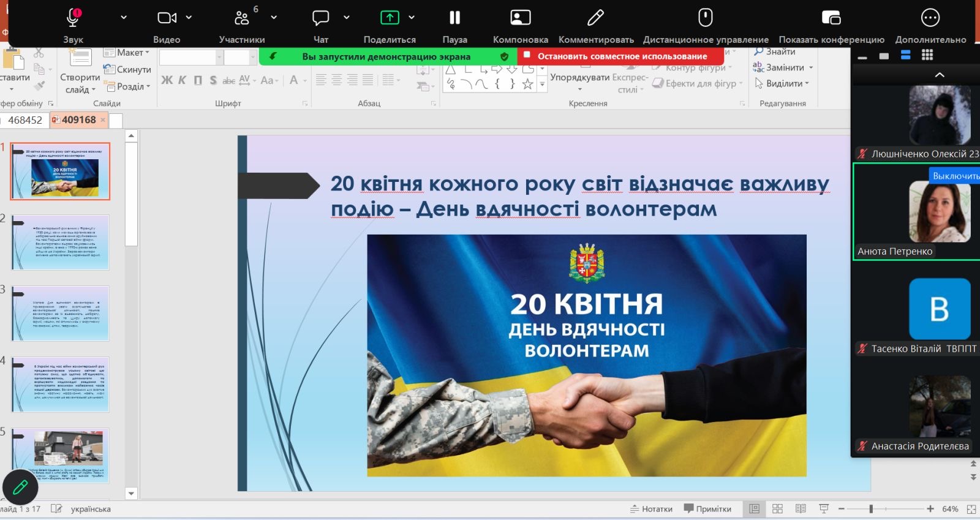Open the Чат chat window
This screenshot has width=980, height=520.
point(321,18)
